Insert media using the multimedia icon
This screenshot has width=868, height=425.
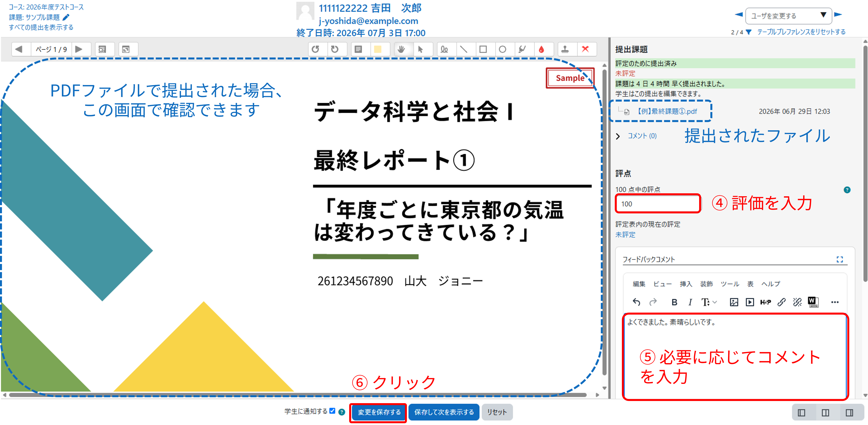[750, 302]
